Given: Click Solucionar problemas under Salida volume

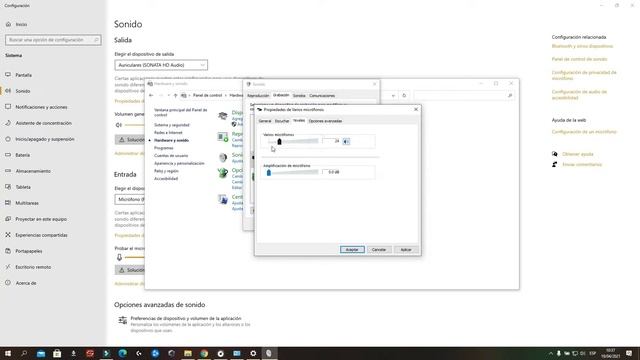Looking at the screenshot, I should tap(130, 140).
